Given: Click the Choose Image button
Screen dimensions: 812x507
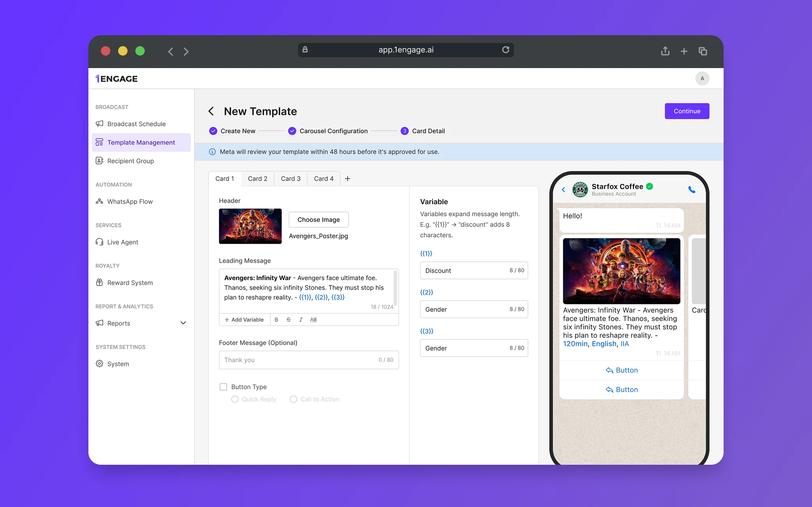Looking at the screenshot, I should click(319, 219).
